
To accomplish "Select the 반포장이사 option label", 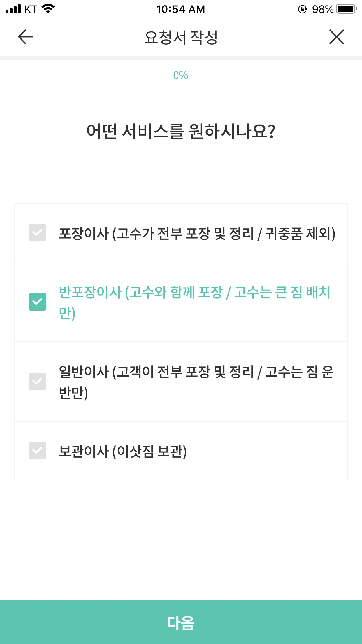I will point(194,302).
